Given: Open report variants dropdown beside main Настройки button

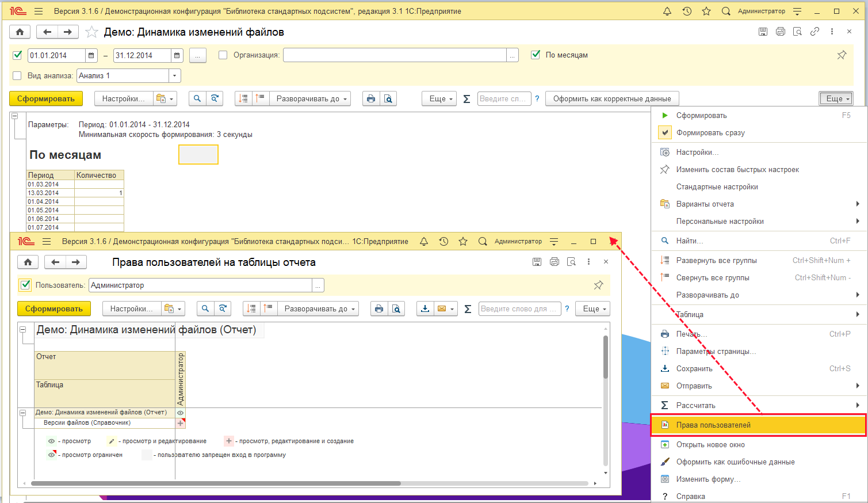Looking at the screenshot, I should 165,98.
